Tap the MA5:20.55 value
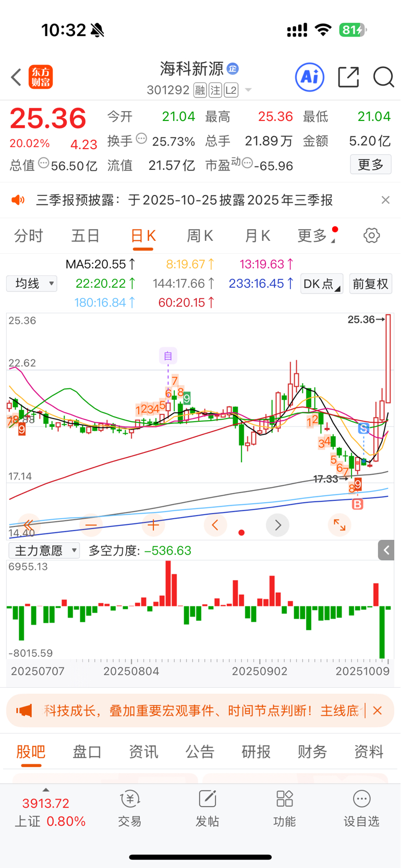The image size is (401, 868). (101, 264)
